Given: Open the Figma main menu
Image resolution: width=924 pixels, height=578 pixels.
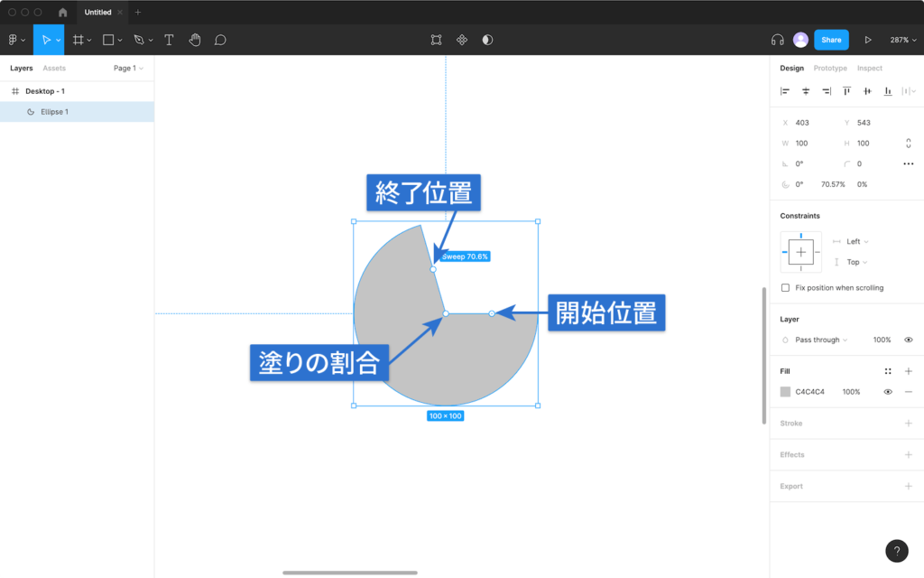Looking at the screenshot, I should [13, 40].
